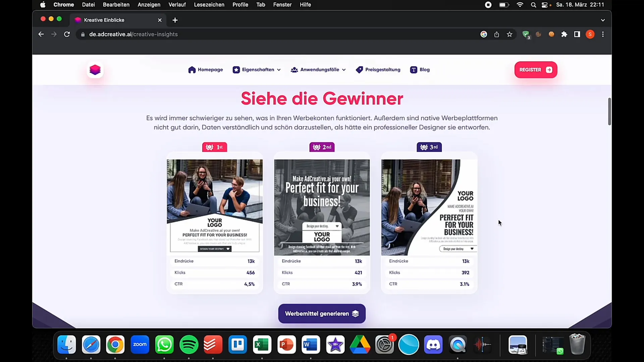Click the Wi-Fi status icon
The height and width of the screenshot is (362, 644).
point(520,5)
